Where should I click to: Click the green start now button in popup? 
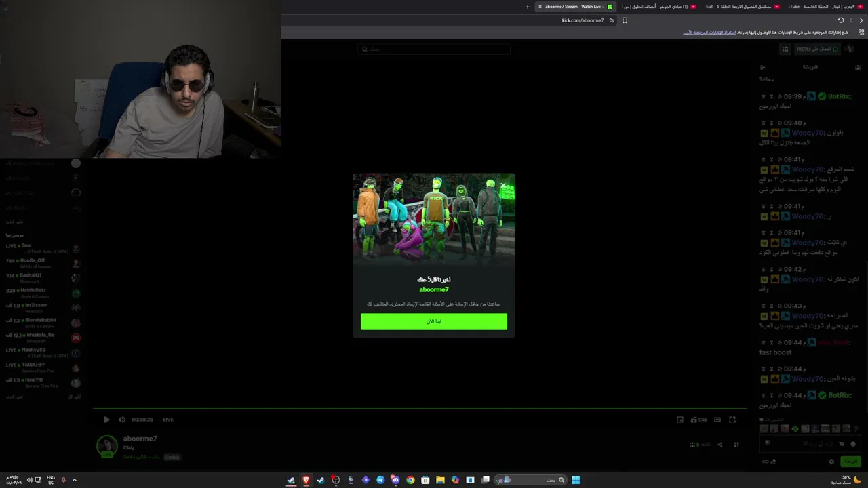(434, 321)
